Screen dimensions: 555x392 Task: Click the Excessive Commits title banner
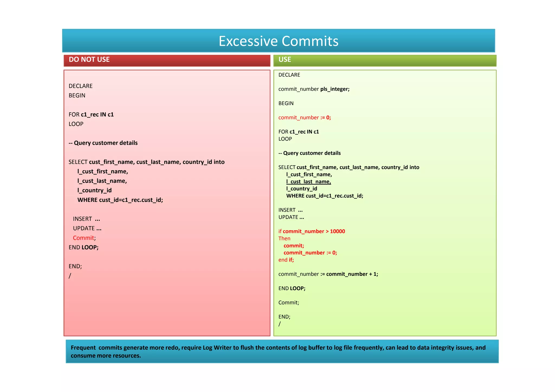click(278, 41)
